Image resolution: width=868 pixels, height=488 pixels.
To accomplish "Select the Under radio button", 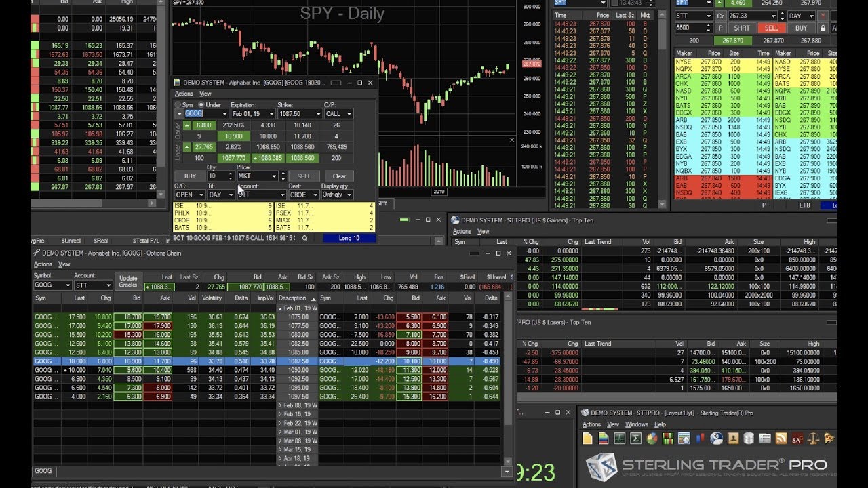I will pos(201,105).
